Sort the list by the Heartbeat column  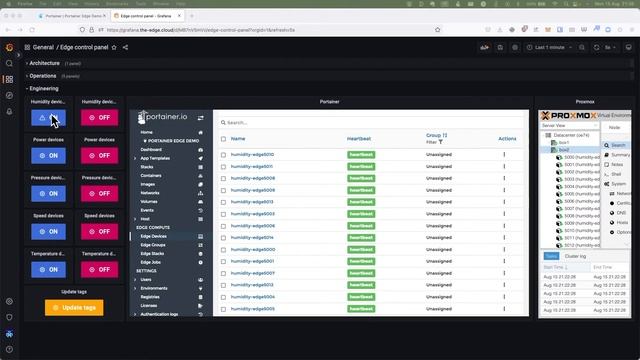(359, 139)
